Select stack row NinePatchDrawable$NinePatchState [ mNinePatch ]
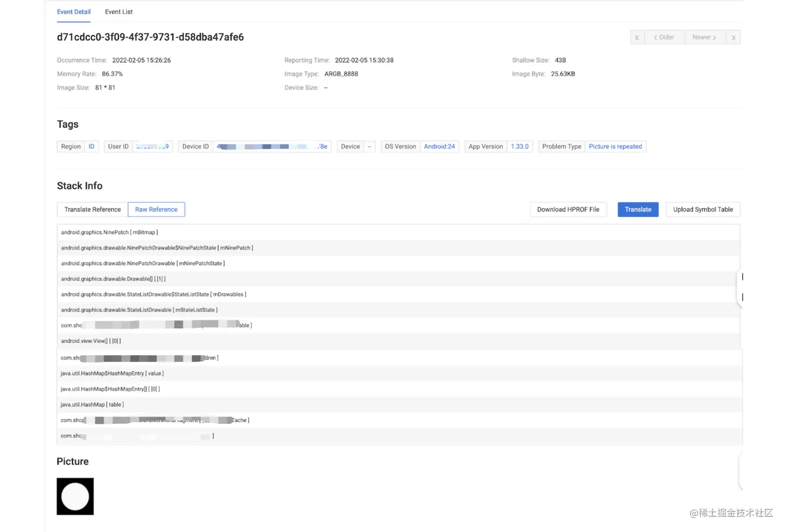This screenshot has width=787, height=532. pos(399,248)
